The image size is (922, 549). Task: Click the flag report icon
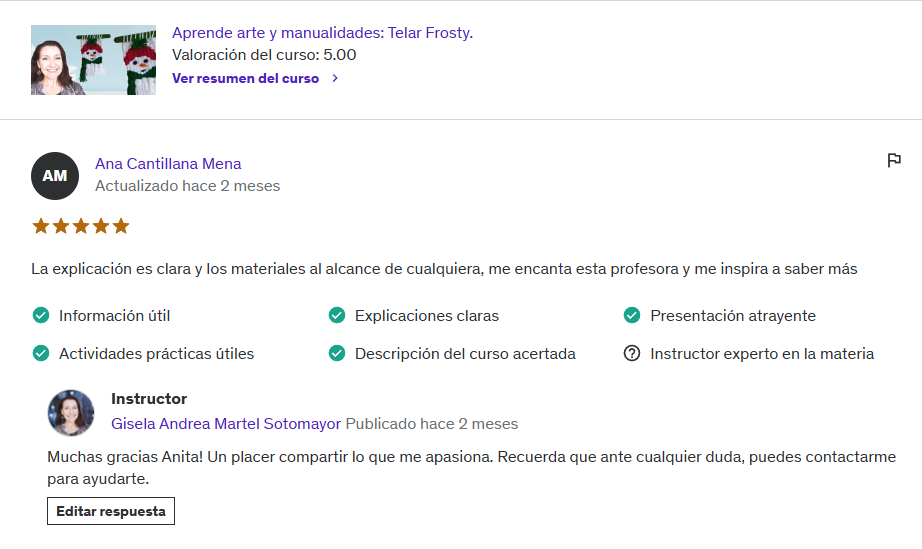coord(894,160)
